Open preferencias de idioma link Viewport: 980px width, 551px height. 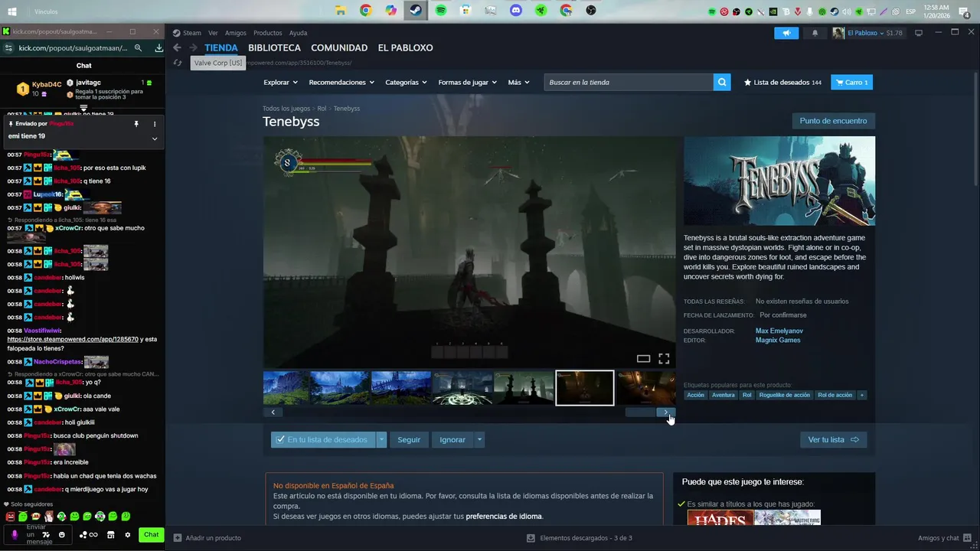[504, 517]
